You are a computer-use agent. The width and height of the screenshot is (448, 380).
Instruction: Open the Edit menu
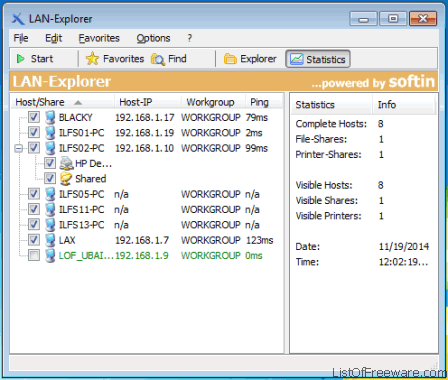pos(54,38)
